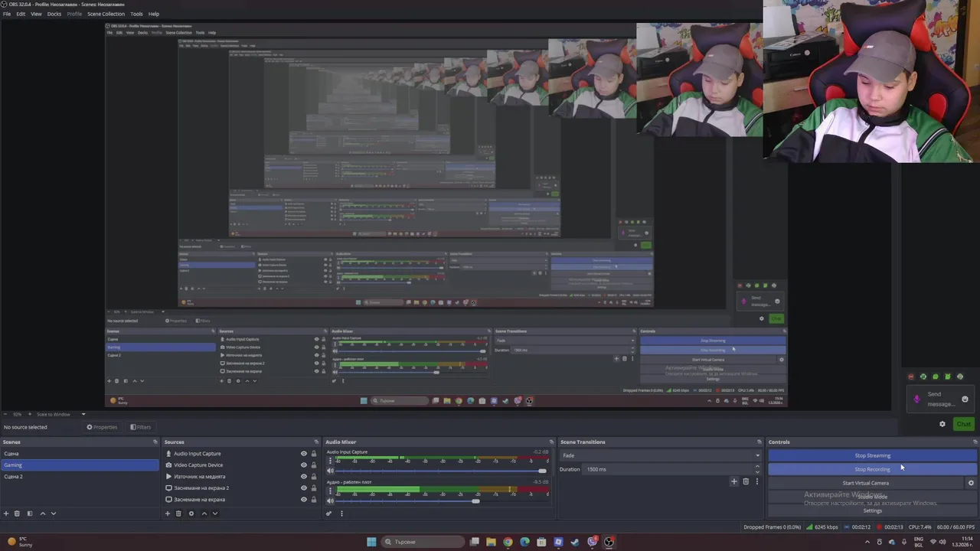Pop out the Controls dock
Image resolution: width=980 pixels, height=551 pixels.
(975, 442)
